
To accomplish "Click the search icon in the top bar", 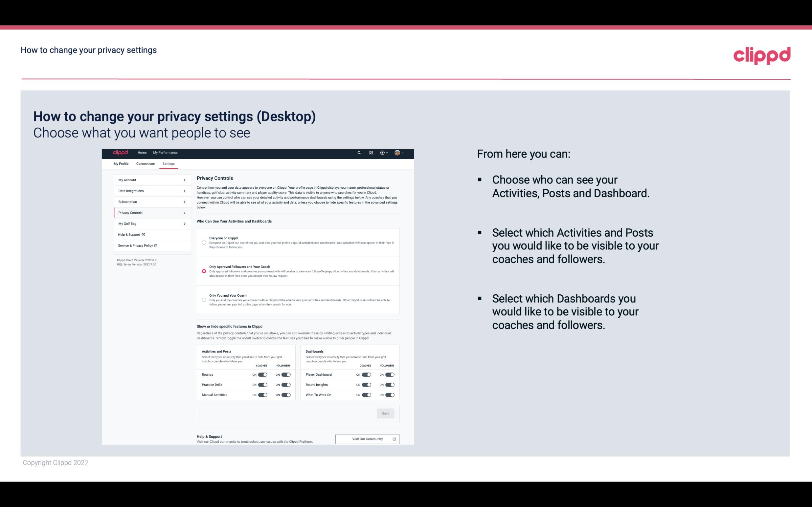I will (x=360, y=153).
